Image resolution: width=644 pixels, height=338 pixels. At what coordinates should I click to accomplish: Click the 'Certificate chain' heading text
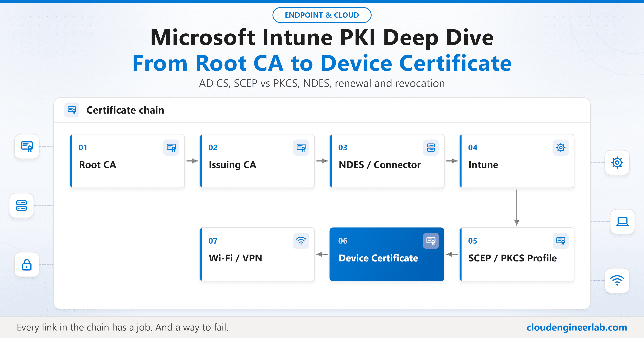pos(125,110)
